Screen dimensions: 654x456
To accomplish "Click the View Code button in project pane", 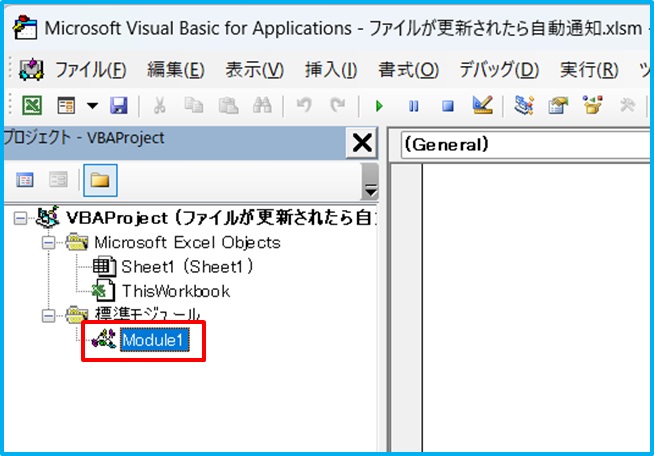I will tap(25, 180).
